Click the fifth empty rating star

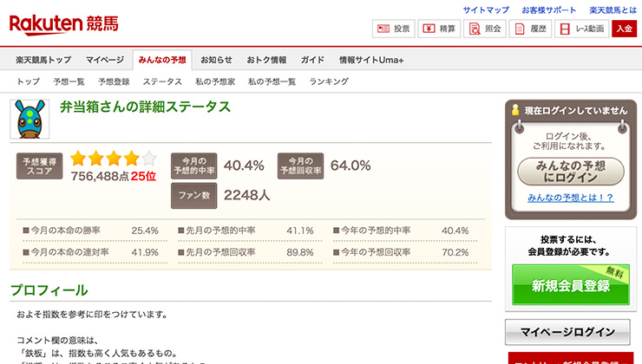coord(149,159)
